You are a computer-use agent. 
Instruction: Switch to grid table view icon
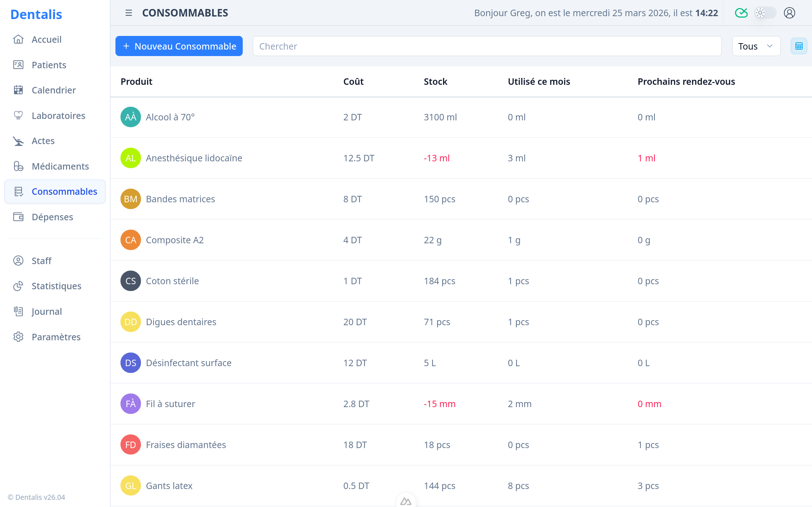point(799,46)
